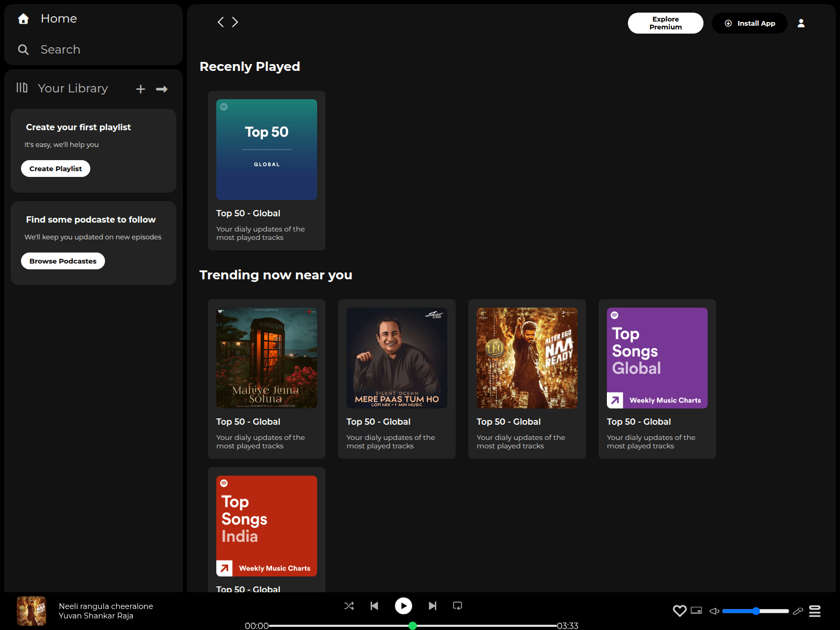Open the Naa Ready album cover
Viewport: 840px width, 630px height.
pyautogui.click(x=527, y=358)
